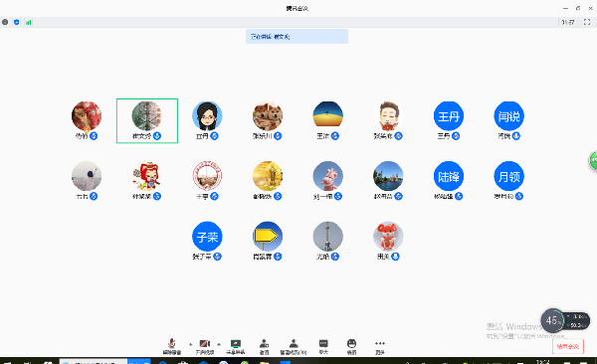
Task: Click the blue security shield icon
Action: pos(16,22)
